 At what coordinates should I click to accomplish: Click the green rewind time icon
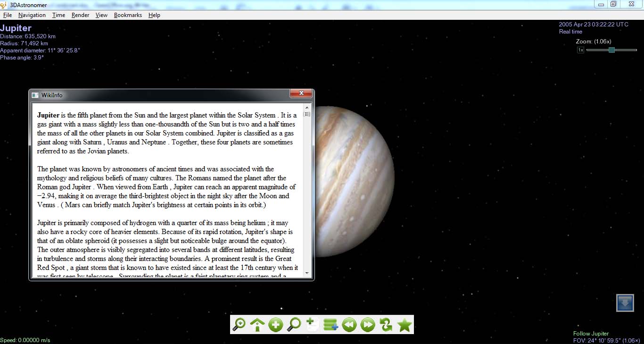(349, 325)
